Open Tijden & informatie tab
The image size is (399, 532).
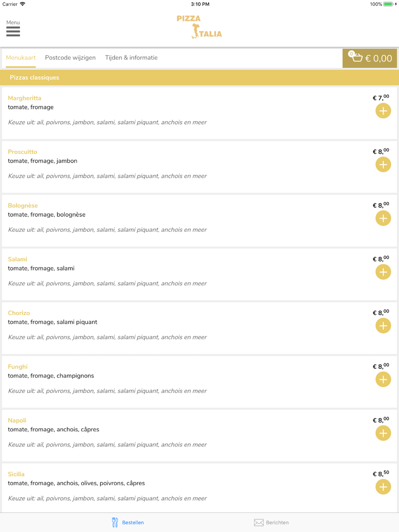(131, 58)
